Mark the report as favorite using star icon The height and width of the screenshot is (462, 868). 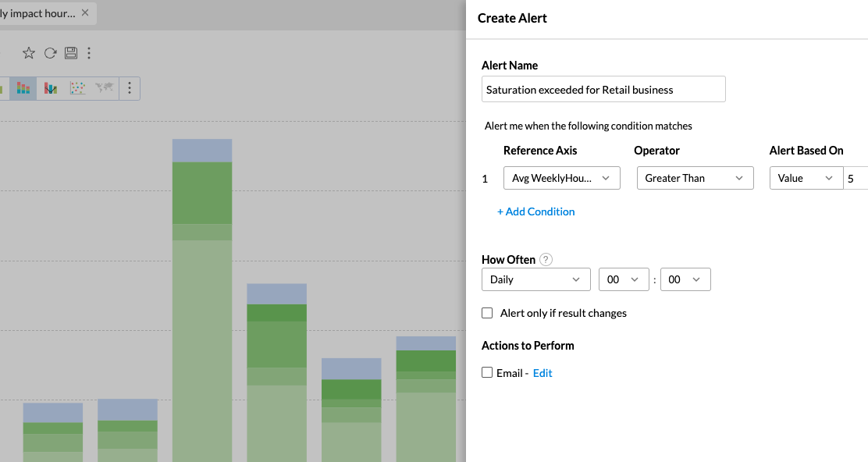pyautogui.click(x=29, y=52)
